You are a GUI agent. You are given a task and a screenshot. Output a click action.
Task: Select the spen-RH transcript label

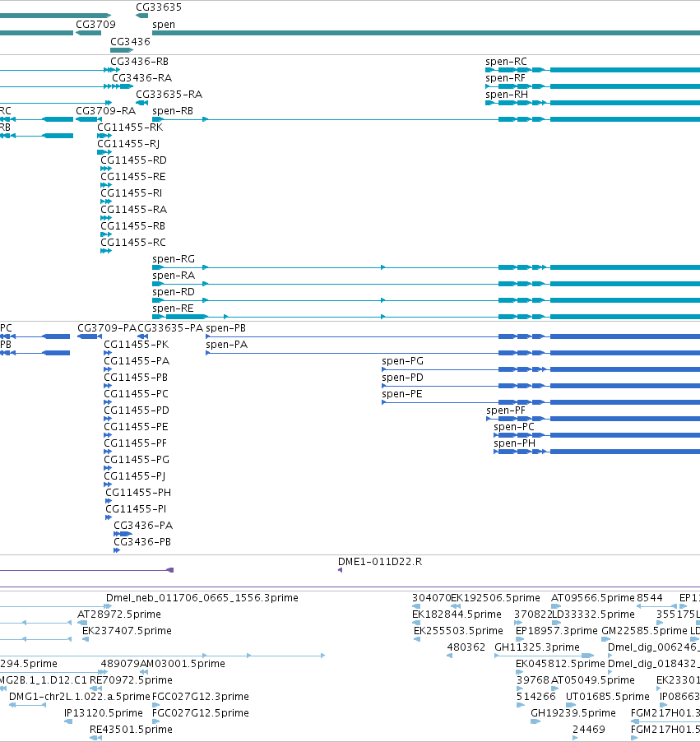507,95
